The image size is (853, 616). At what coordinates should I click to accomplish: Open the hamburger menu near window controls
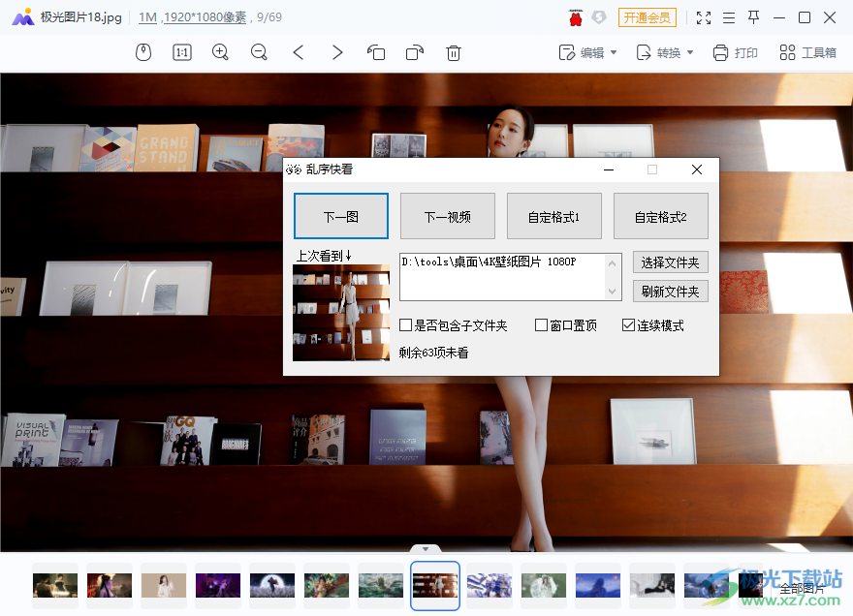(x=728, y=17)
